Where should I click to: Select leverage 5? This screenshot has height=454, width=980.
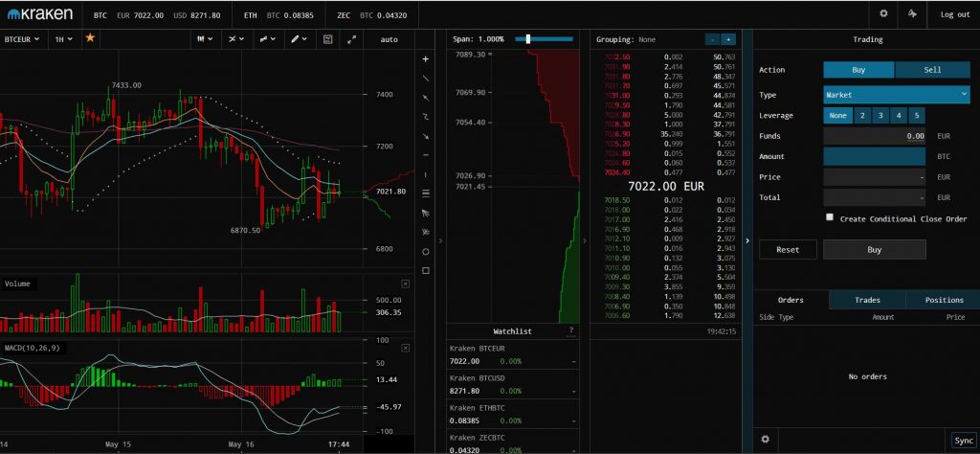pos(917,116)
